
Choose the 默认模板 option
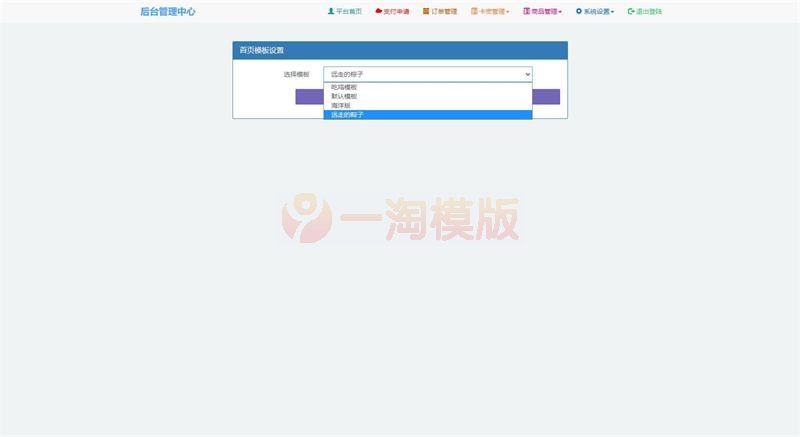[x=428, y=96]
